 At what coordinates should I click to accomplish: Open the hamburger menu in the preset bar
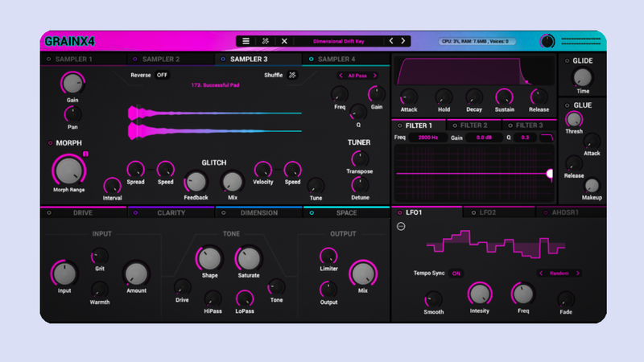[246, 41]
